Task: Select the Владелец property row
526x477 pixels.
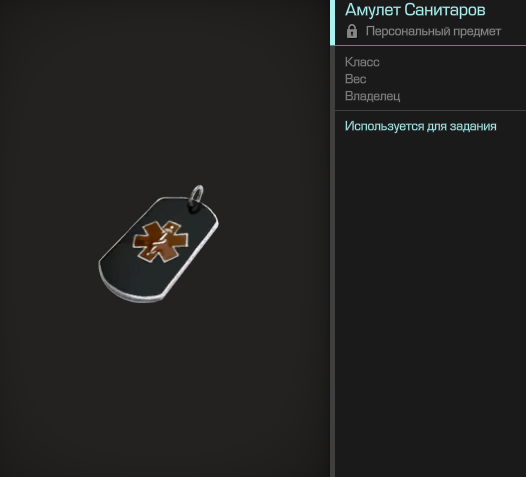Action: tap(430, 96)
